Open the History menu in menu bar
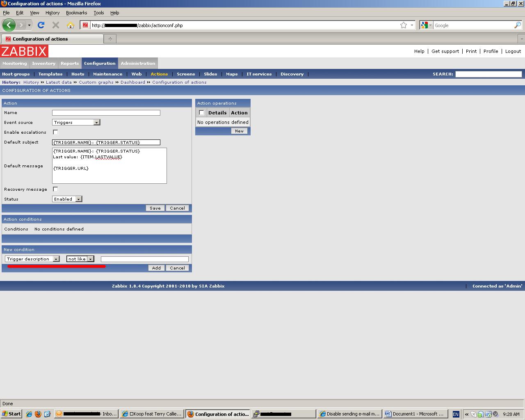 pyautogui.click(x=52, y=13)
